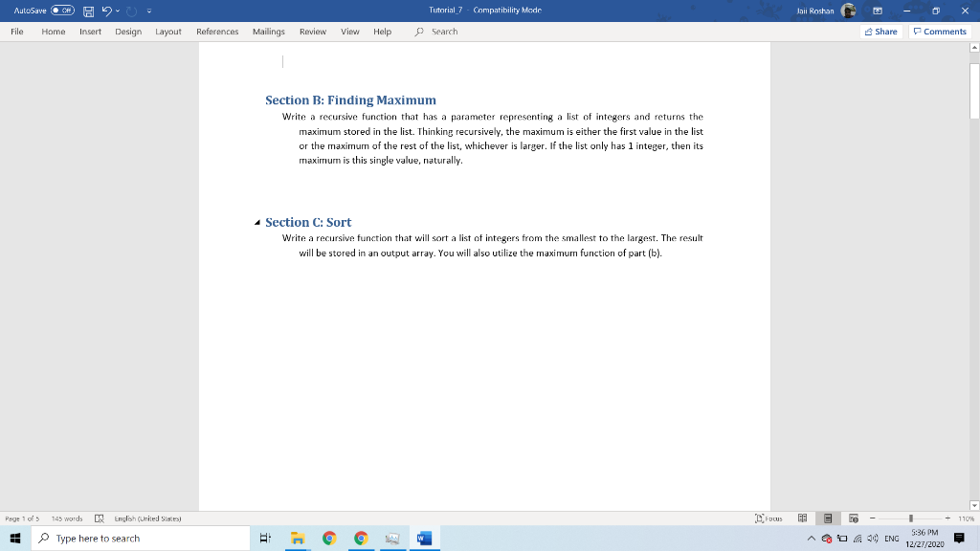Switch to the Review ribbon tab
The height and width of the screenshot is (551, 980).
coord(312,31)
